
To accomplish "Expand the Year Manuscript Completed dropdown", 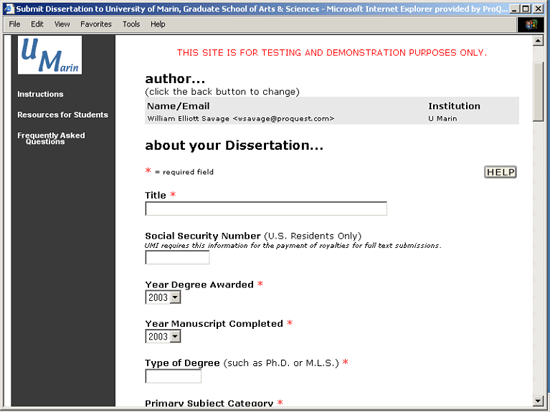I will click(175, 337).
